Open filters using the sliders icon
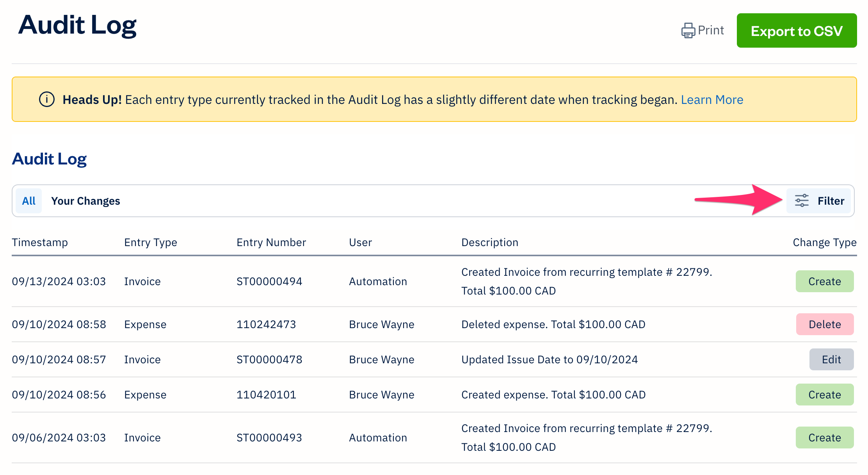This screenshot has height=475, width=868. 801,200
